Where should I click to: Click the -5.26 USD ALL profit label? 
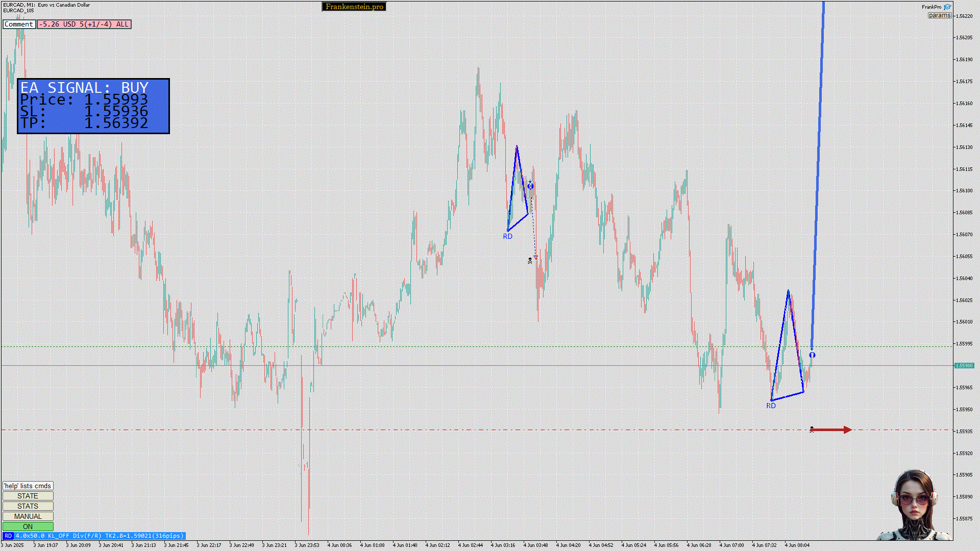[84, 24]
